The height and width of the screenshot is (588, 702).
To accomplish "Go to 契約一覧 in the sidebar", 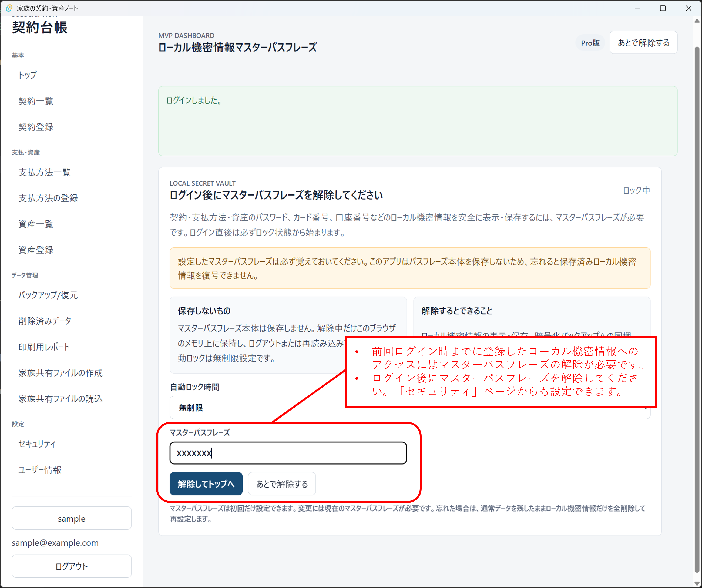I will 36,101.
